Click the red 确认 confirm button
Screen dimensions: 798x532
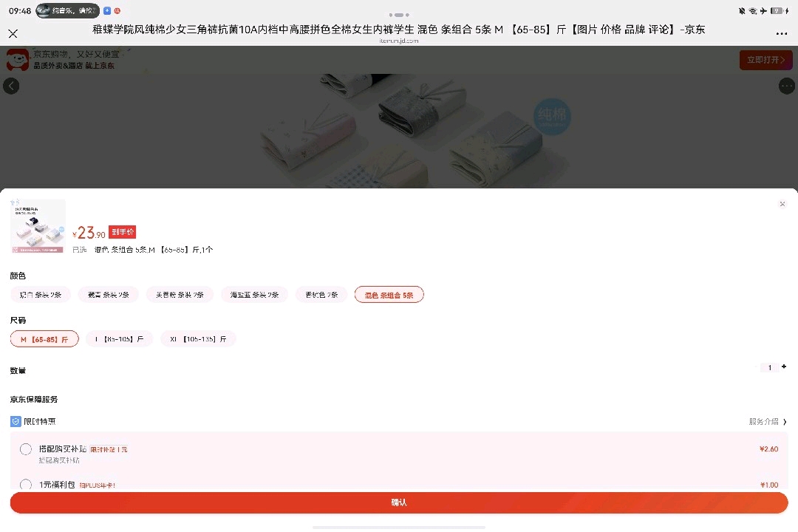pyautogui.click(x=399, y=502)
